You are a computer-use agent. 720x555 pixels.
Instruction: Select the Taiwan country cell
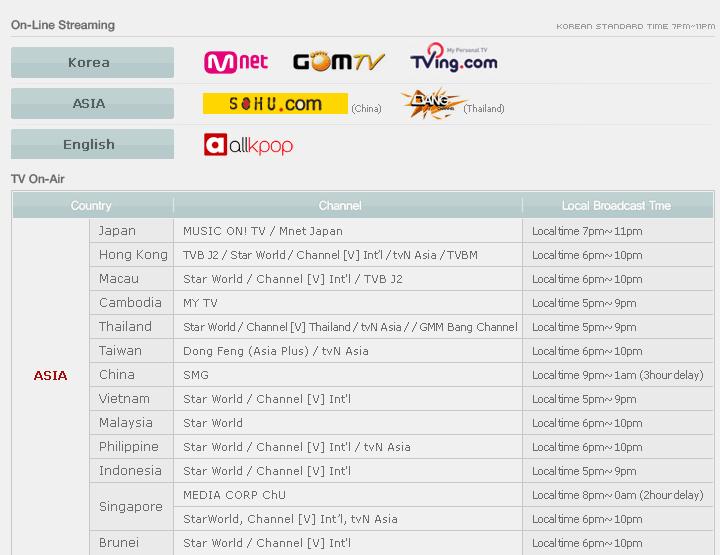click(x=131, y=351)
